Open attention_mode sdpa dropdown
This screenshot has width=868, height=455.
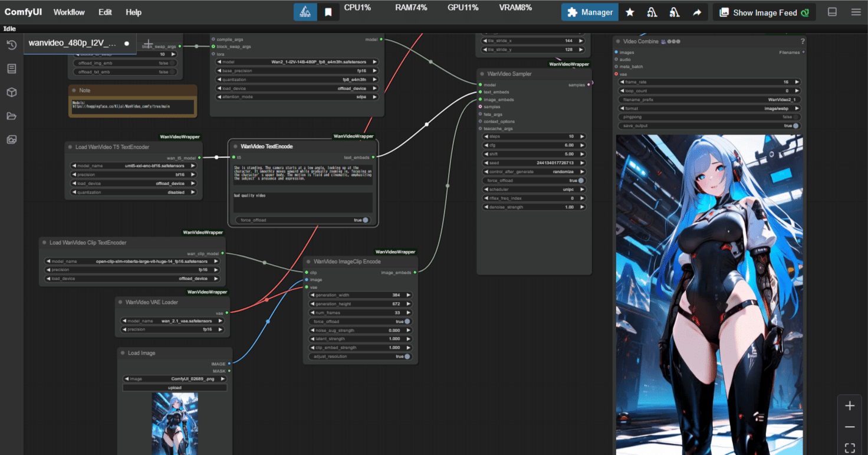297,97
